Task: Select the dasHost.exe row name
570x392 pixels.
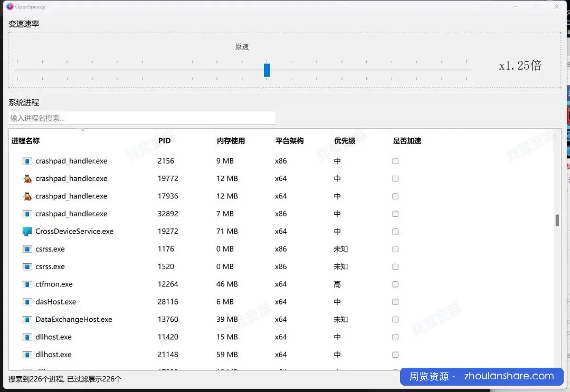Action: [55, 302]
